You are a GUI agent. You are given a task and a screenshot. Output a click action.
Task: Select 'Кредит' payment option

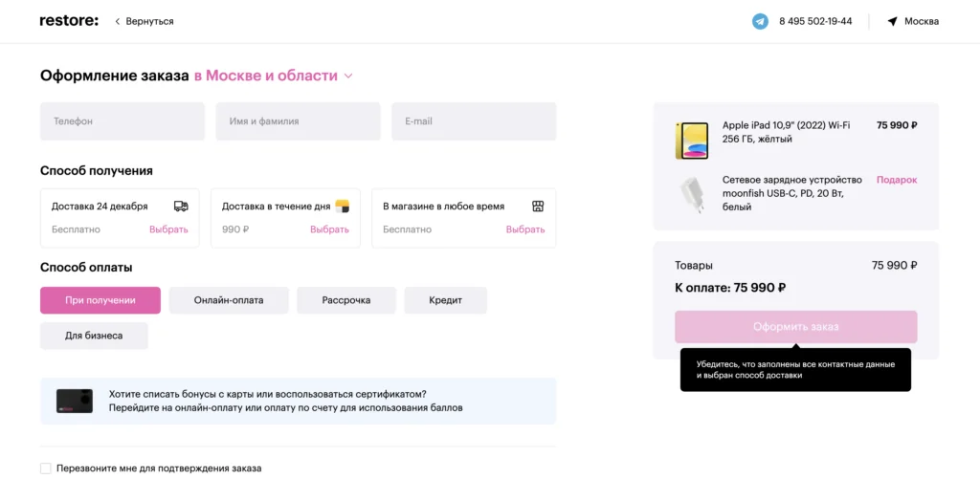446,300
